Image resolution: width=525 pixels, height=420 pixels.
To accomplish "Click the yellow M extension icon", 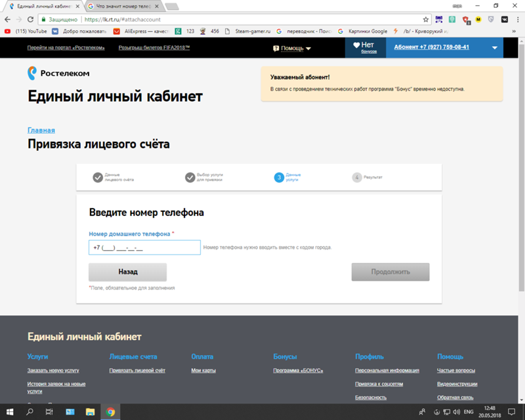I will click(478, 20).
